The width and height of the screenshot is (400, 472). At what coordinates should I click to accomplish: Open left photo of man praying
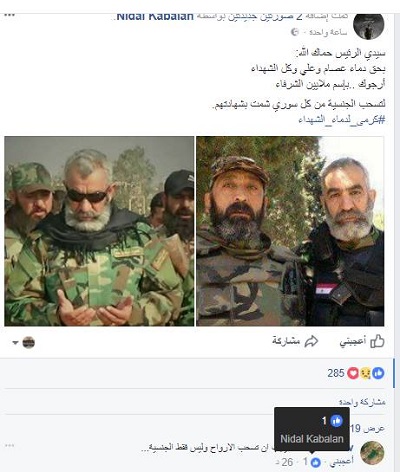[99, 231]
